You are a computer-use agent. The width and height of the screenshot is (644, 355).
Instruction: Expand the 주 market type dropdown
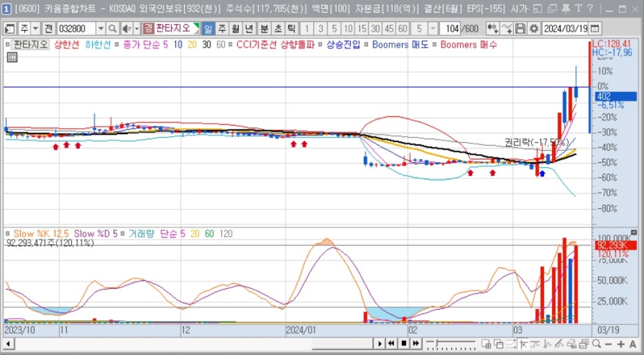click(x=36, y=28)
